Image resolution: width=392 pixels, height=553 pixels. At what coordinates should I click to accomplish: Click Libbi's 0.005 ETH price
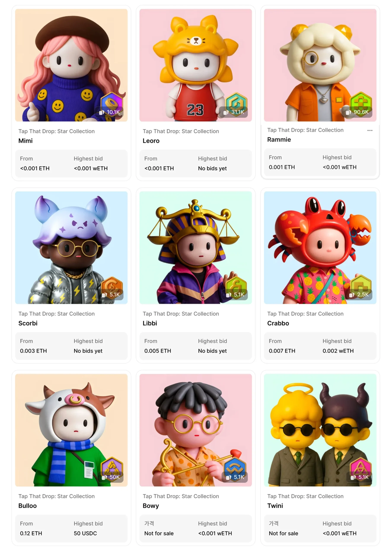point(158,351)
